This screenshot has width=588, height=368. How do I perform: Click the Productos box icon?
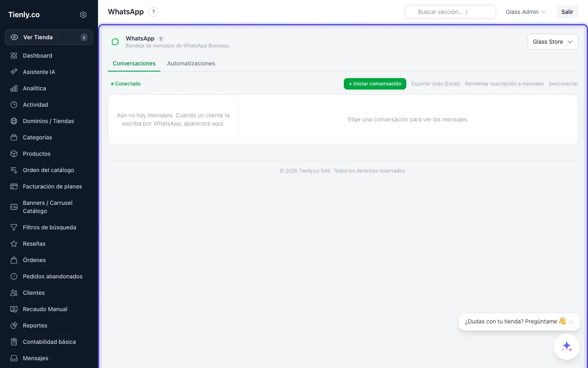tap(14, 154)
